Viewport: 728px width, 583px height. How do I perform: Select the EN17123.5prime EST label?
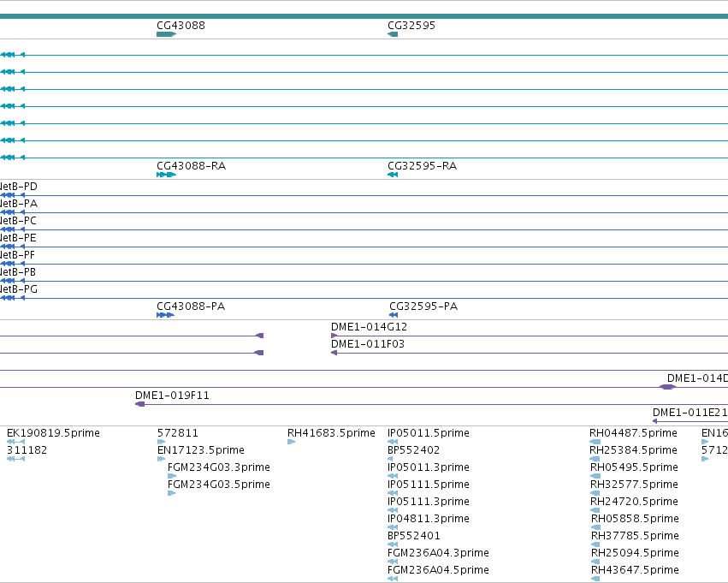pyautogui.click(x=200, y=450)
